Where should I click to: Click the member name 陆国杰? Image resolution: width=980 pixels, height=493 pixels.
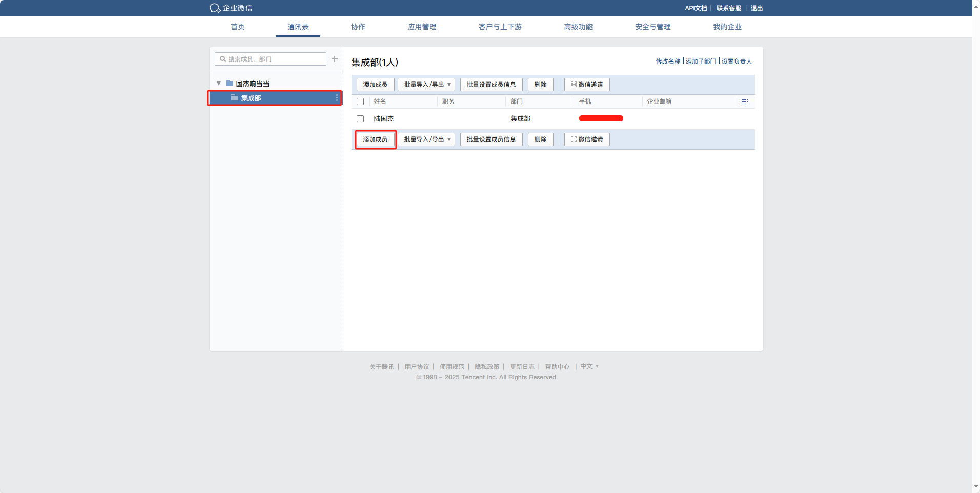click(384, 119)
